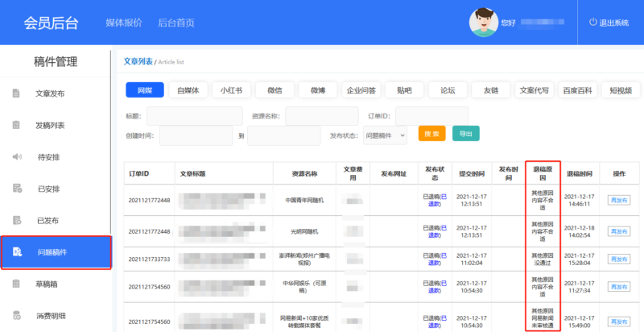Click the 会员后台 logo title
The width and height of the screenshot is (644, 332).
point(51,23)
